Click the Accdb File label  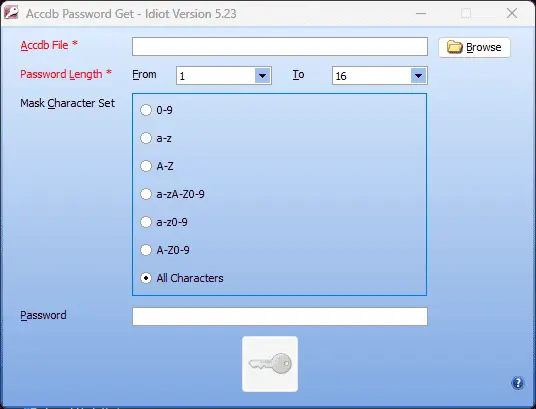tap(49, 45)
